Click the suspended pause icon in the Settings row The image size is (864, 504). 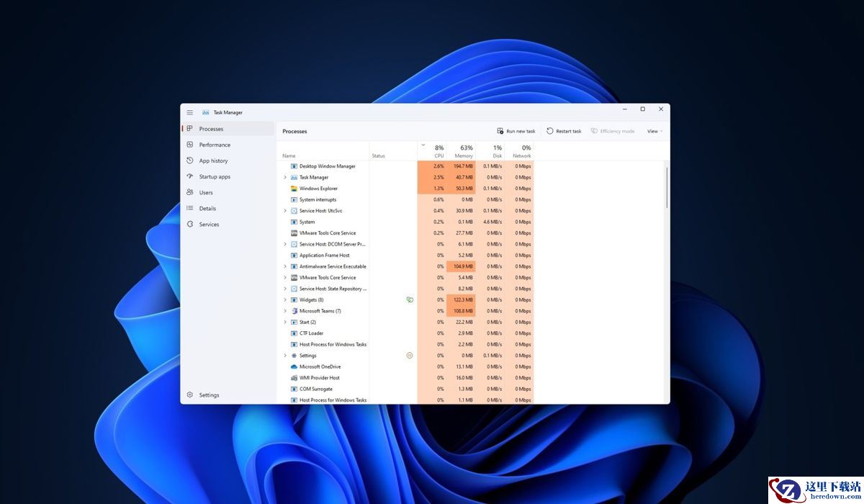click(x=410, y=355)
